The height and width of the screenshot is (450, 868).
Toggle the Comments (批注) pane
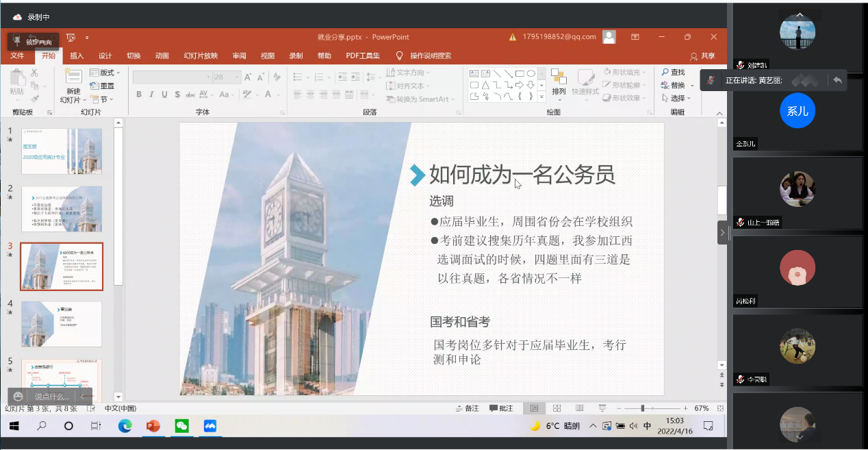coord(501,408)
